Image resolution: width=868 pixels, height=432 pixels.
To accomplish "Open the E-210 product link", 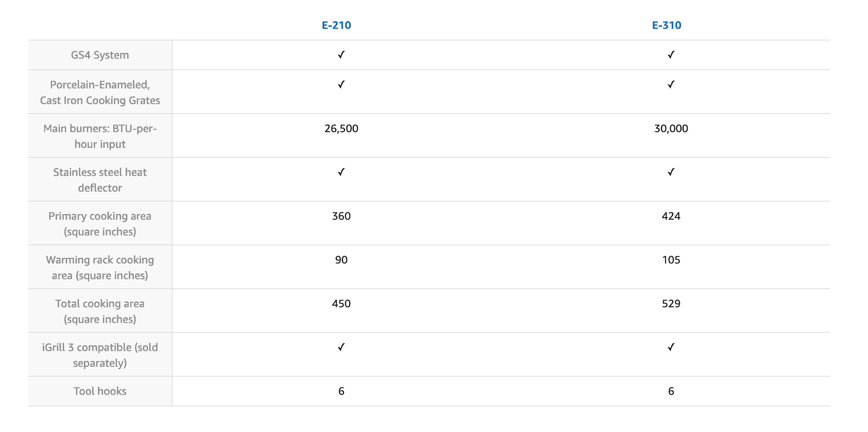I will click(336, 25).
